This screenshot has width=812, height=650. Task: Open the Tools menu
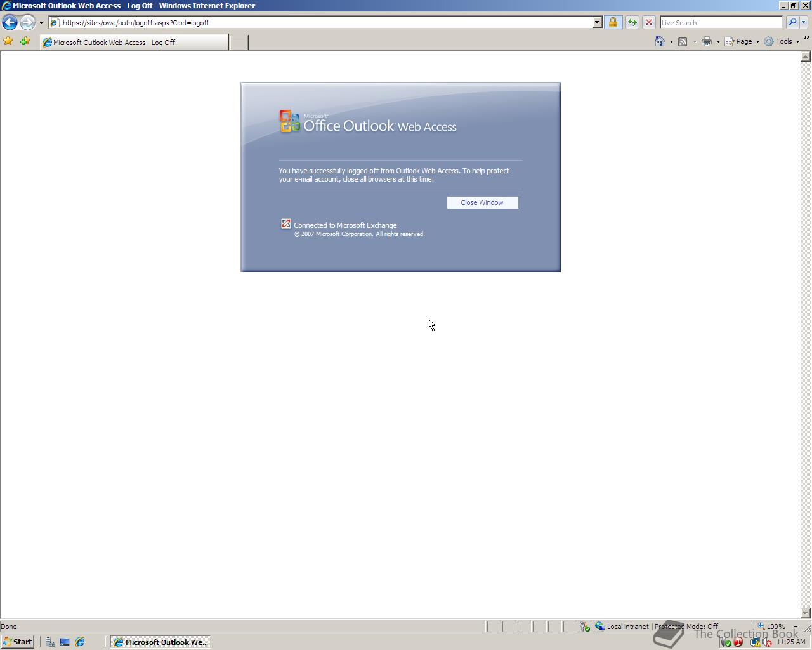pos(782,41)
